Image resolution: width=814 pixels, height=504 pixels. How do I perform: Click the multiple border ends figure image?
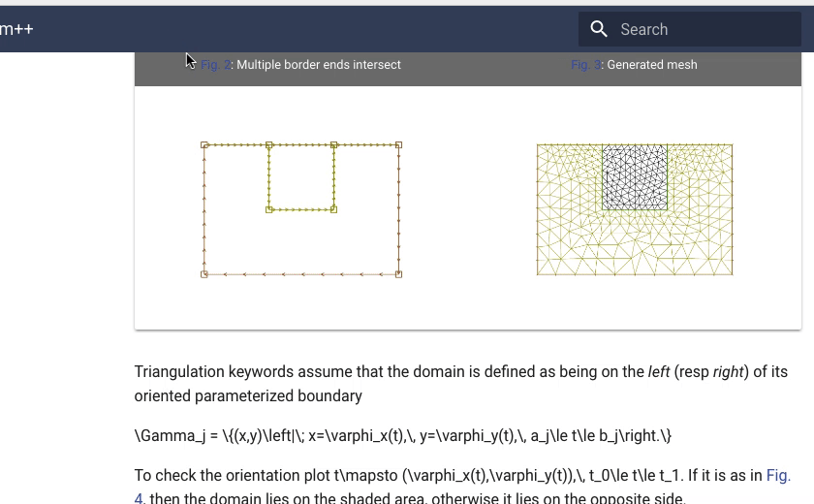pos(301,209)
